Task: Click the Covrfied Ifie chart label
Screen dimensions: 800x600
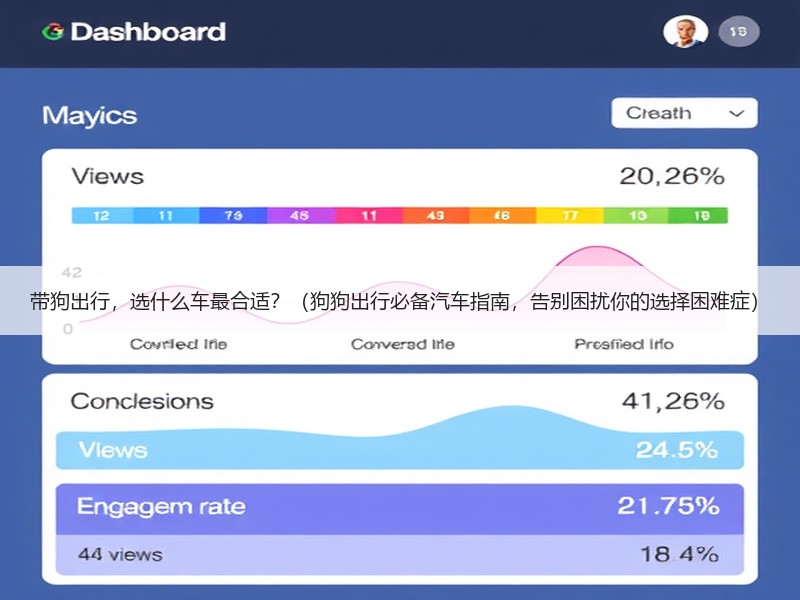Action: pos(179,344)
